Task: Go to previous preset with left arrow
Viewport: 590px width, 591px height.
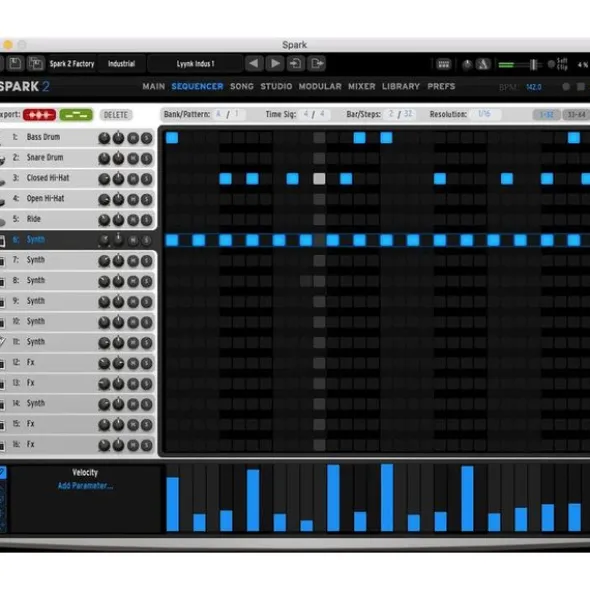Action: coord(254,63)
